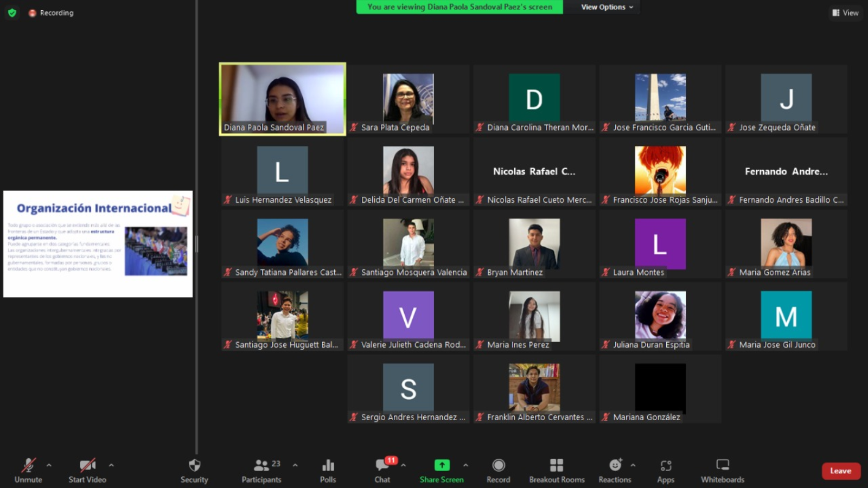Open the Security shield menu
Screen dimensions: 868x488
coord(194,471)
